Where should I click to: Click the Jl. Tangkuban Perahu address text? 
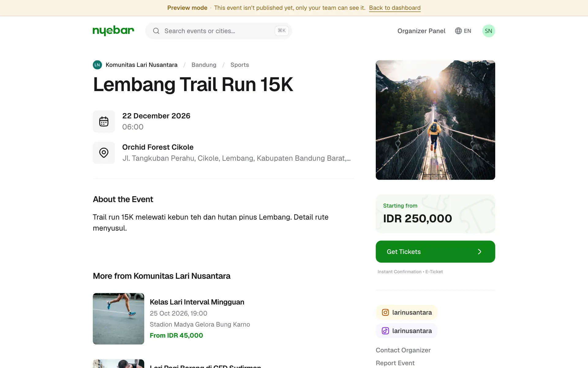click(236, 158)
